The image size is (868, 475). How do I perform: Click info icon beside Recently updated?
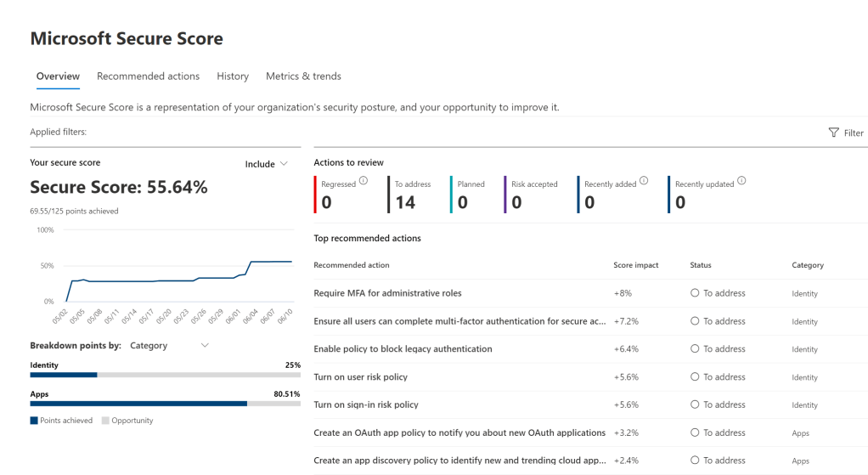pyautogui.click(x=742, y=180)
